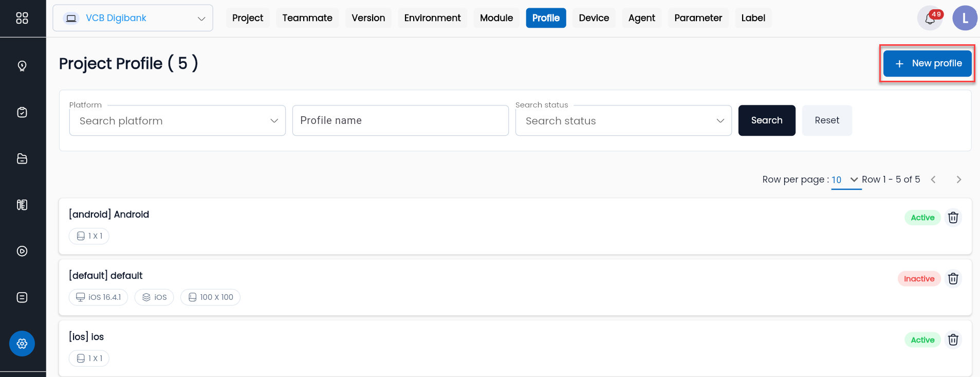Expand the VCB Digibank project dropdown

coord(133,18)
